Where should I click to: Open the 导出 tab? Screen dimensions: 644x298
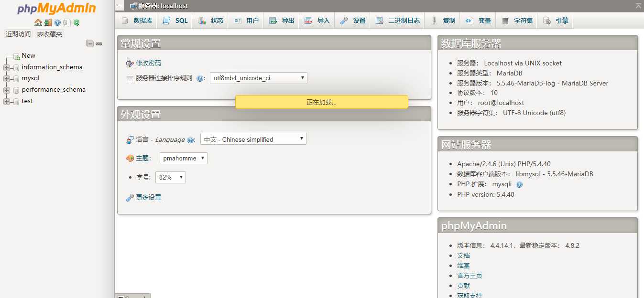coord(282,21)
